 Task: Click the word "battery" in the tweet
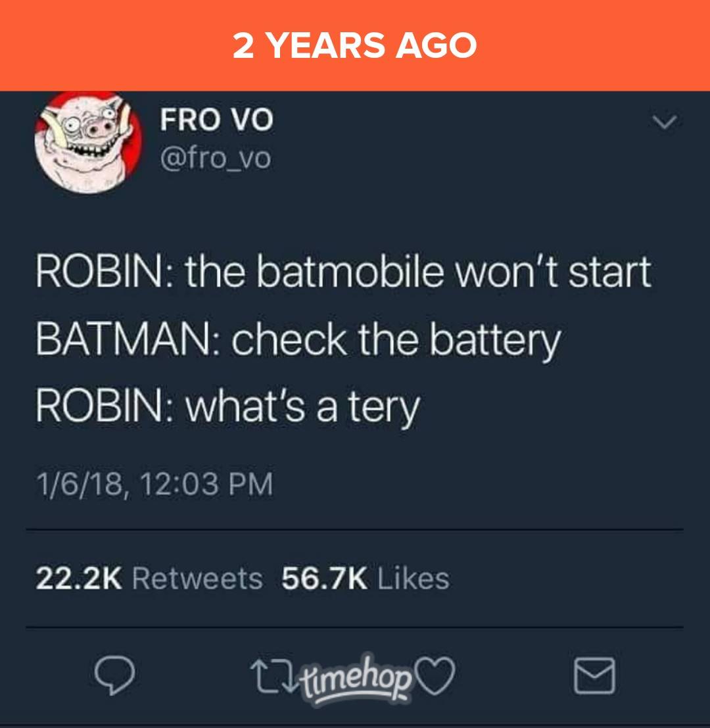[495, 341]
